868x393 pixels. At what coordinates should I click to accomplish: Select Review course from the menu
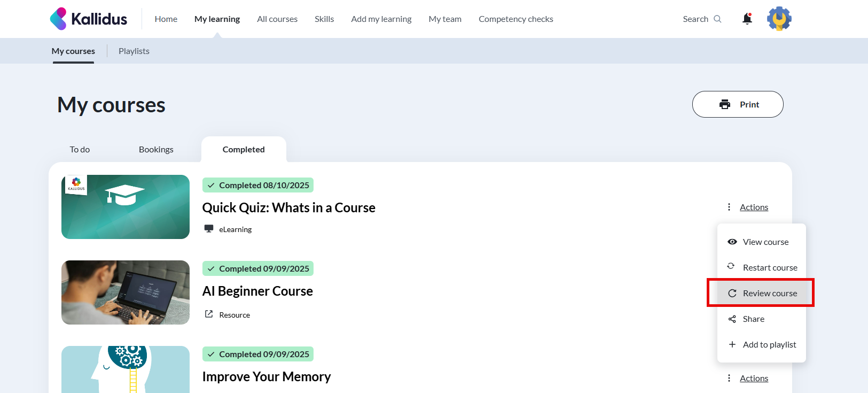[769, 293]
